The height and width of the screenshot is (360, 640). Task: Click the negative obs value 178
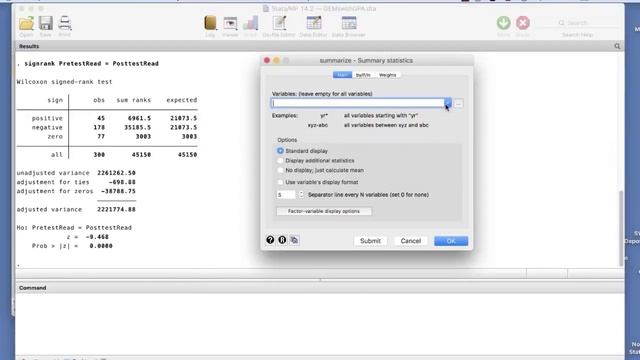(98, 127)
